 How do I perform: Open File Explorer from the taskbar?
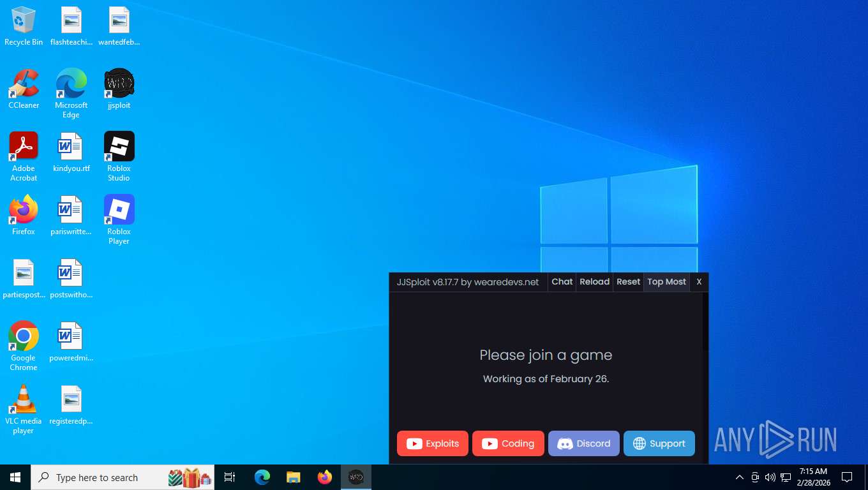(294, 477)
